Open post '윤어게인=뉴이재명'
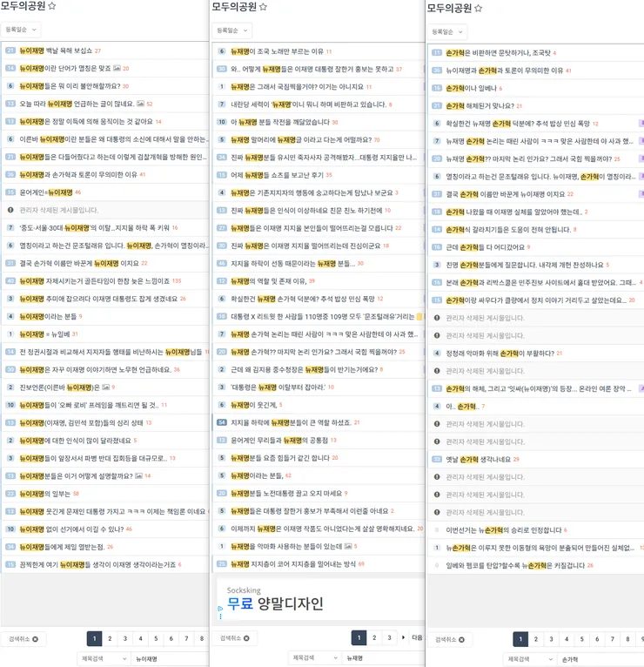Screen dimensions: 644x667 coord(46,192)
